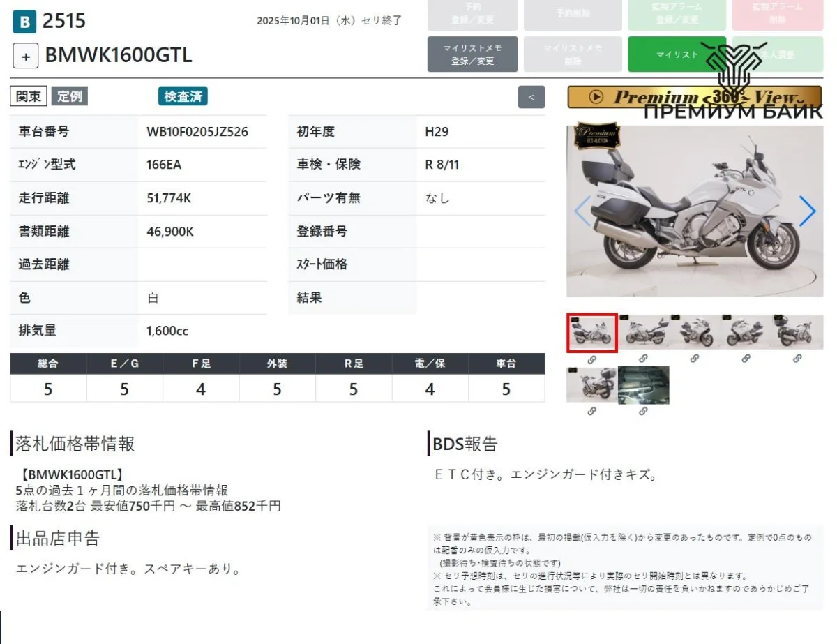The height and width of the screenshot is (644, 837).
Task: Click link icon under third thumbnail
Action: pyautogui.click(x=695, y=359)
